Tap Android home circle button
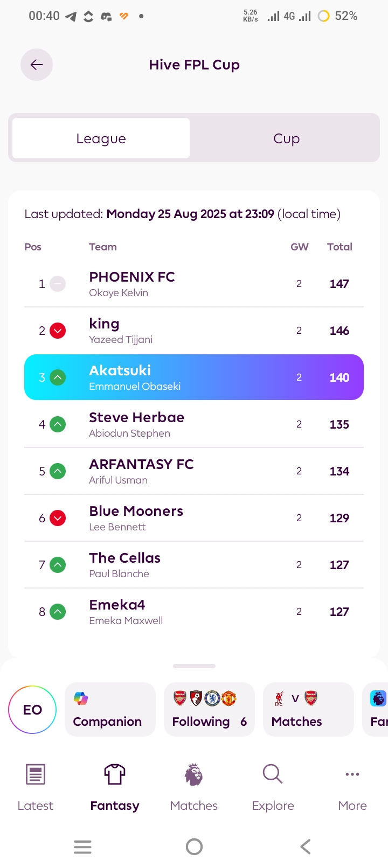 click(194, 847)
